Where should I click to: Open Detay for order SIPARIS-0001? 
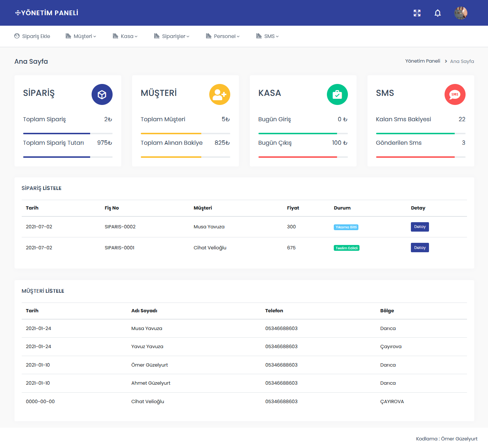420,248
